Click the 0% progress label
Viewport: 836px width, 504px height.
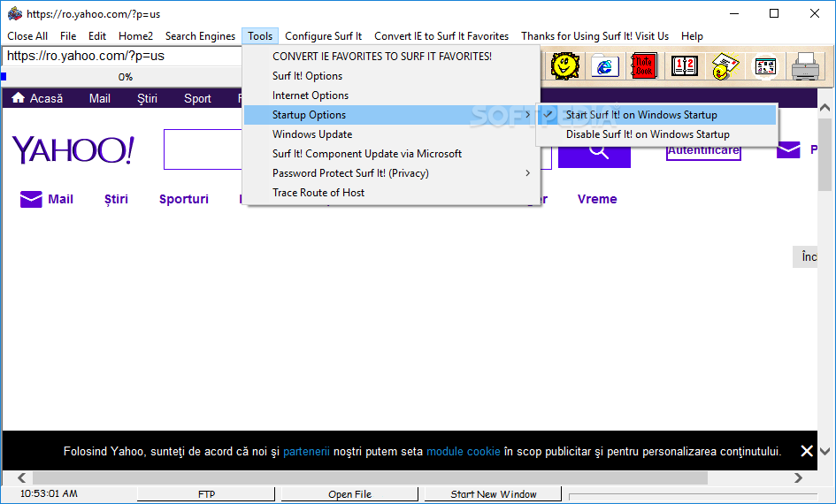[126, 77]
